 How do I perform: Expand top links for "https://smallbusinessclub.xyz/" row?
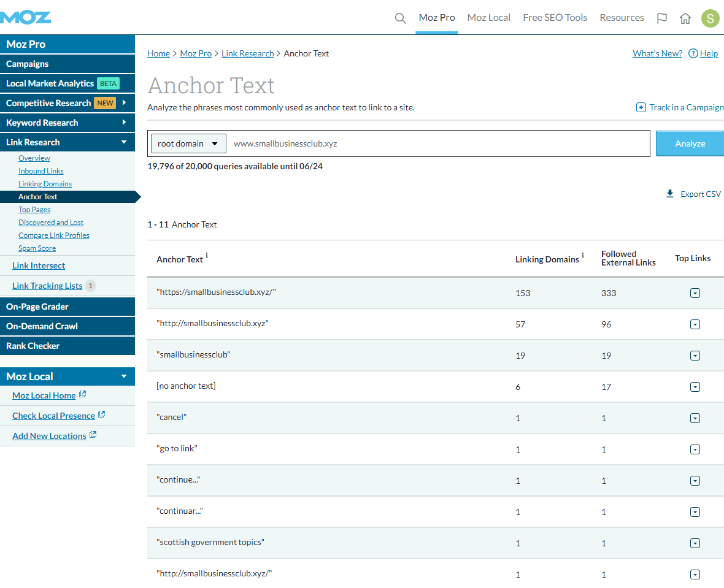tap(695, 293)
